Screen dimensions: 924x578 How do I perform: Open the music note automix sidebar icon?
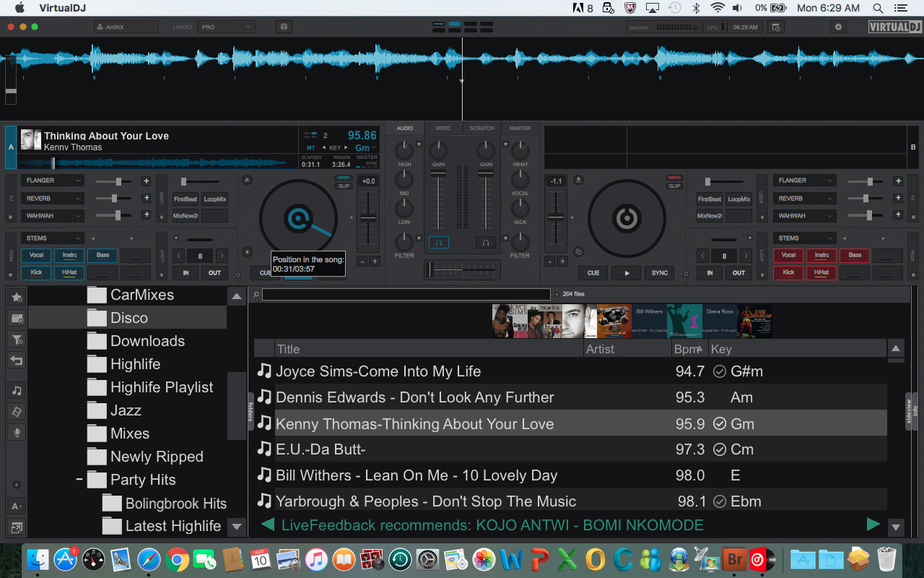[x=17, y=390]
